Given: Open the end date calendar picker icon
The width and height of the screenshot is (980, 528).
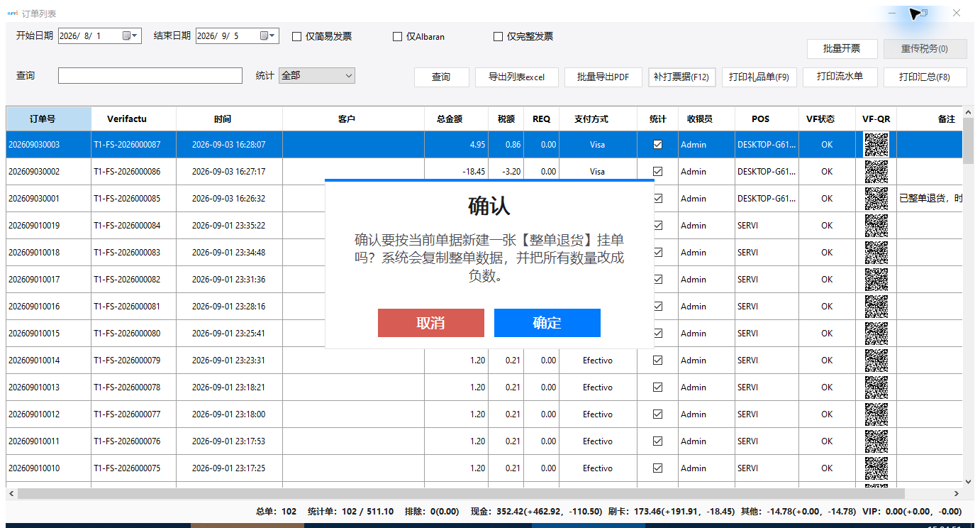Looking at the screenshot, I should coord(268,36).
